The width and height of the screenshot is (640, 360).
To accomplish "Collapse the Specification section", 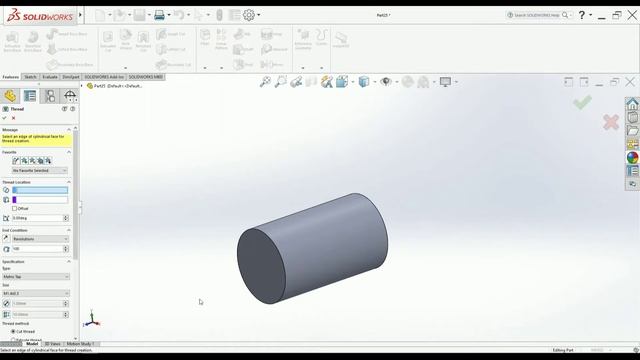I will click(x=69, y=262).
